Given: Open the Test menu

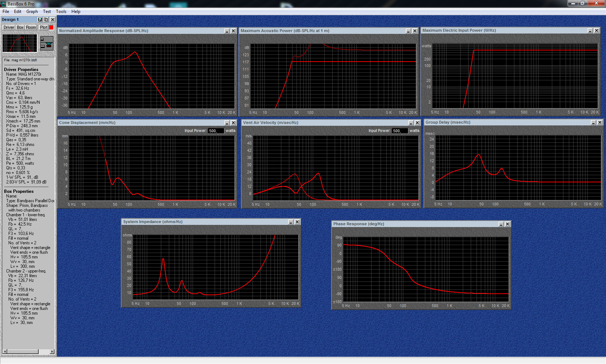Looking at the screenshot, I should (47, 12).
